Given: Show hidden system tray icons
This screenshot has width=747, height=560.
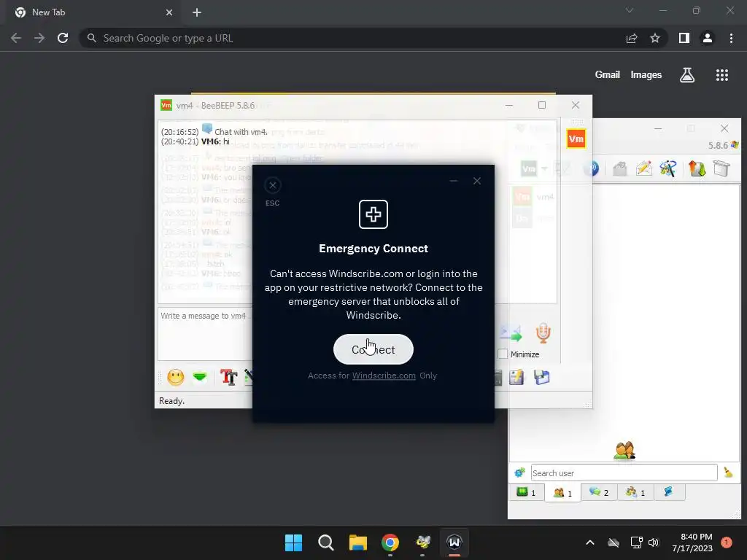Looking at the screenshot, I should [x=589, y=542].
